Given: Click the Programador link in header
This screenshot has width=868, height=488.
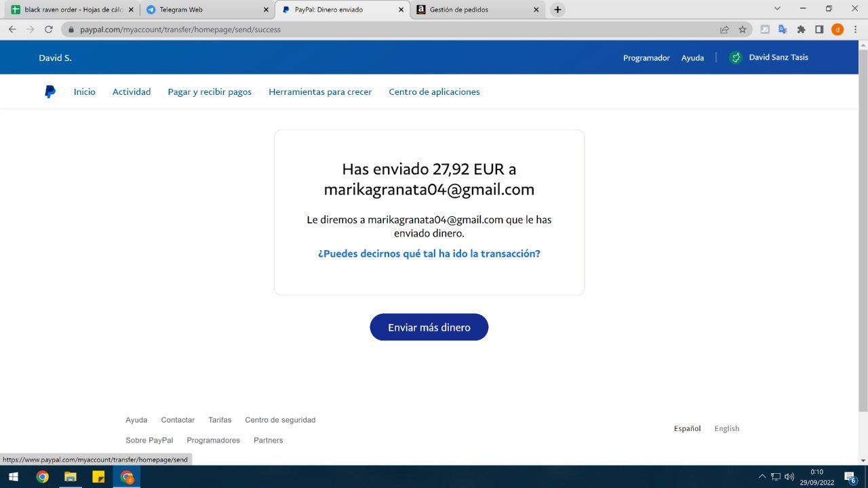Looking at the screenshot, I should point(646,58).
